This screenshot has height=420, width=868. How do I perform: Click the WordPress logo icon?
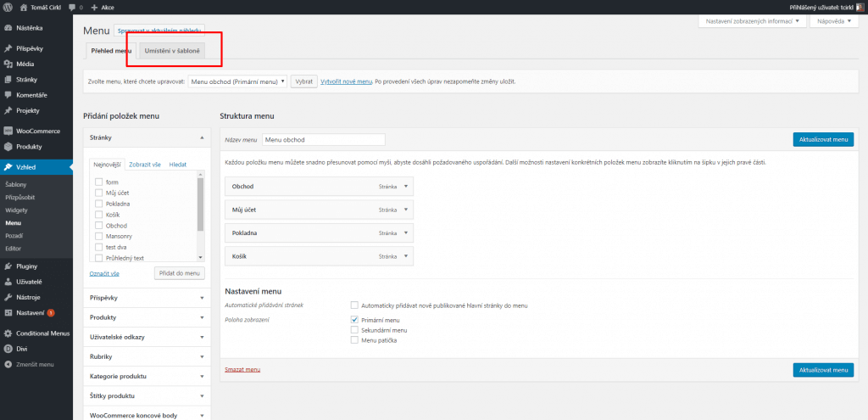click(x=8, y=8)
